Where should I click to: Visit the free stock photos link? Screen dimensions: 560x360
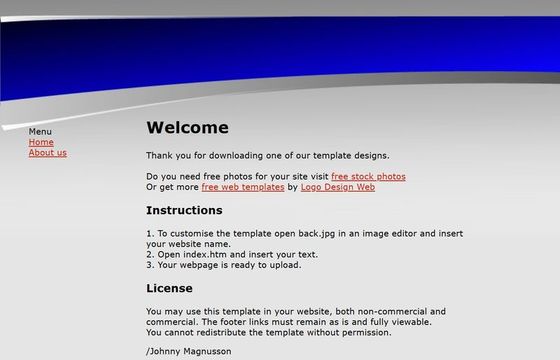click(368, 176)
